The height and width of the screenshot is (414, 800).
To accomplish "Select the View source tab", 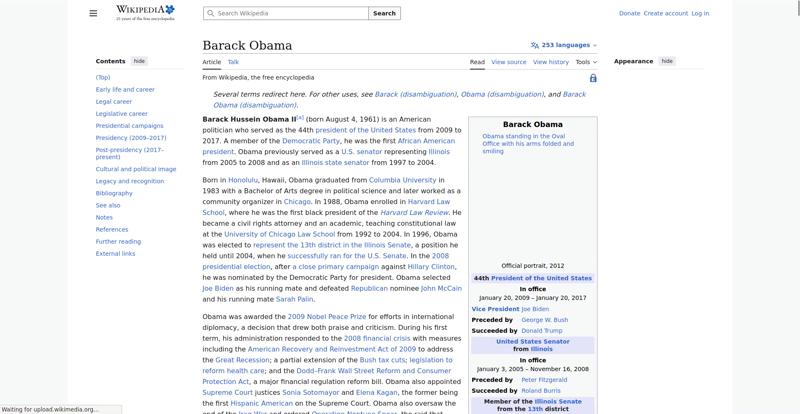I will tap(509, 62).
